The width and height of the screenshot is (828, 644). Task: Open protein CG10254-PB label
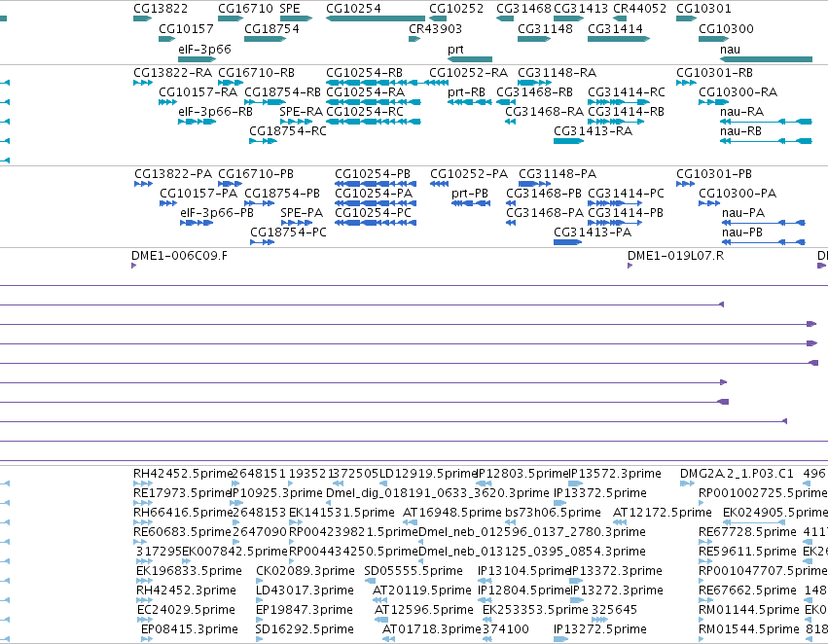pos(373,174)
